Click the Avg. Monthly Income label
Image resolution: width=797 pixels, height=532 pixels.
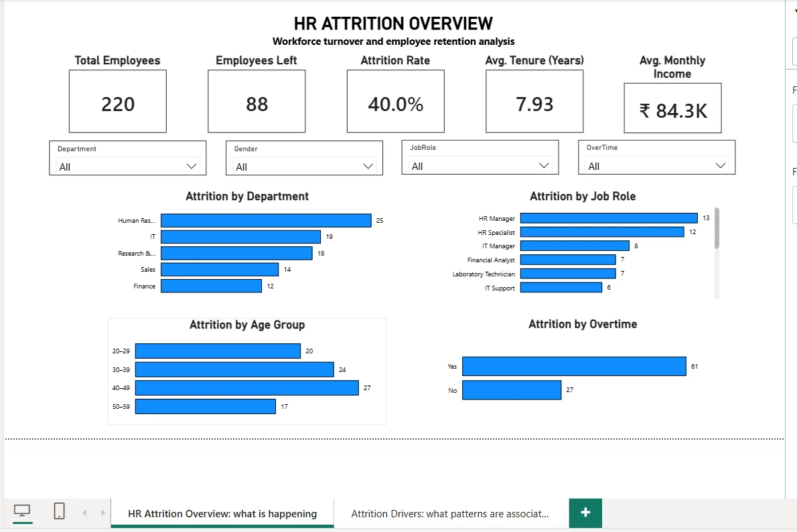pyautogui.click(x=672, y=67)
